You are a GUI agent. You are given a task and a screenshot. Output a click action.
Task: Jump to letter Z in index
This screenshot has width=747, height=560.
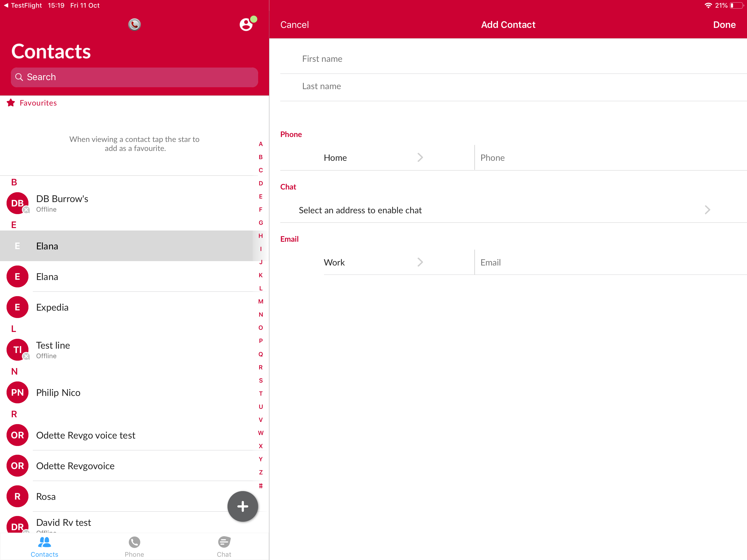261,472
